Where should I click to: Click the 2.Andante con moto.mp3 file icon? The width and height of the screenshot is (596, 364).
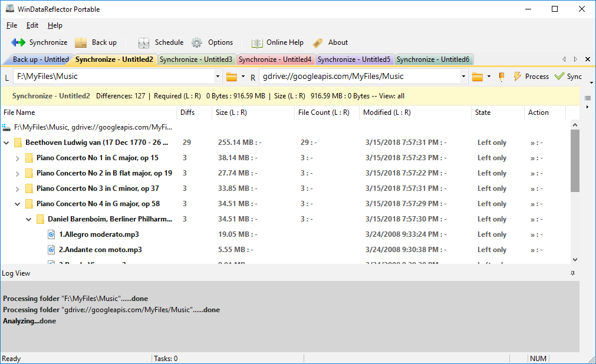[51, 250]
